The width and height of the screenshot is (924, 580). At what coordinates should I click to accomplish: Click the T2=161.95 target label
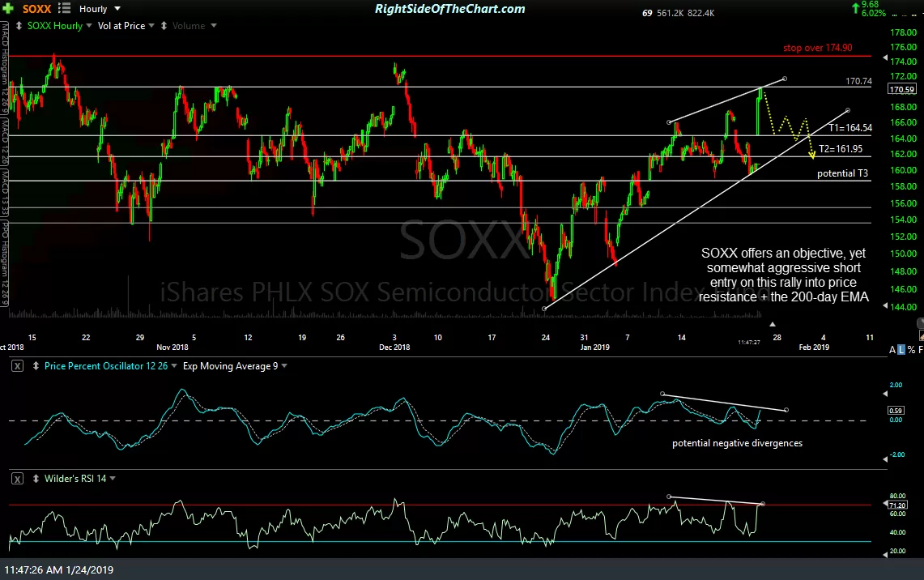pos(841,149)
